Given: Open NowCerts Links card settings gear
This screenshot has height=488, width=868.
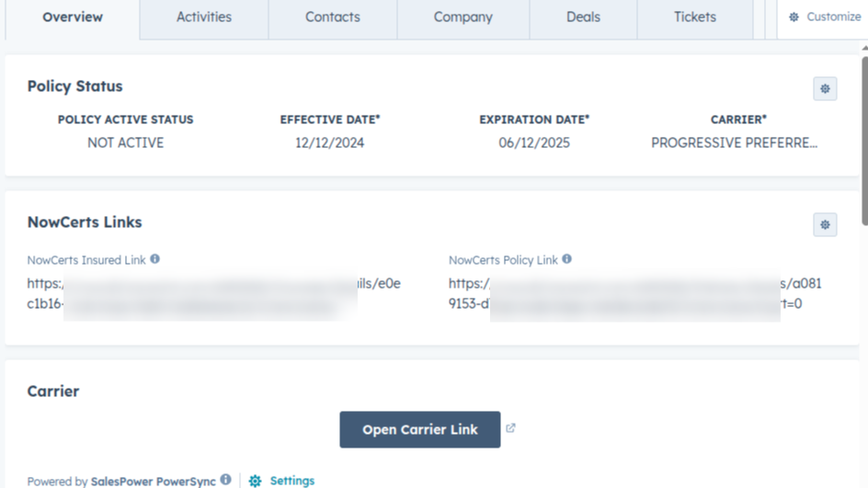Looking at the screenshot, I should (825, 224).
